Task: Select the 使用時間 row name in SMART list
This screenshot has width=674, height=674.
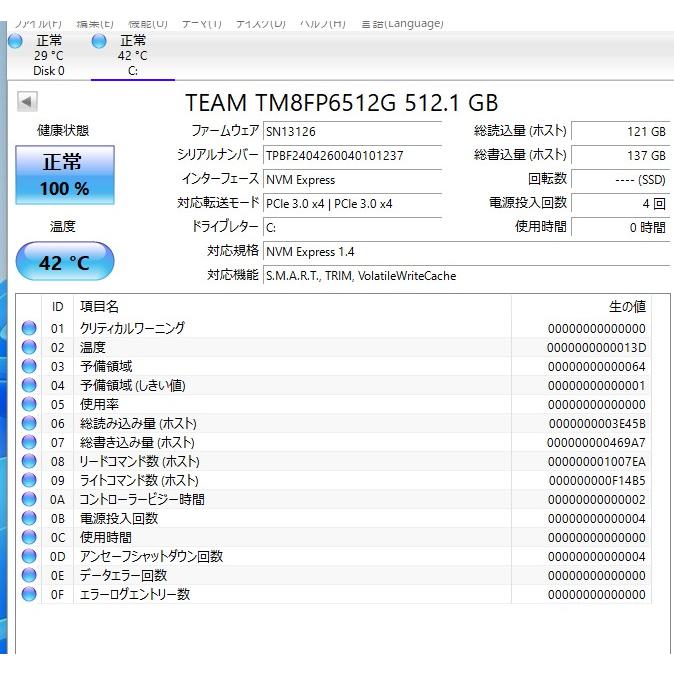Action: pos(106,537)
